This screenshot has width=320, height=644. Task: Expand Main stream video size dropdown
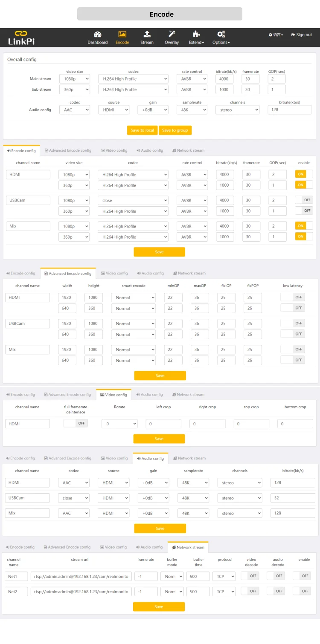coord(76,79)
